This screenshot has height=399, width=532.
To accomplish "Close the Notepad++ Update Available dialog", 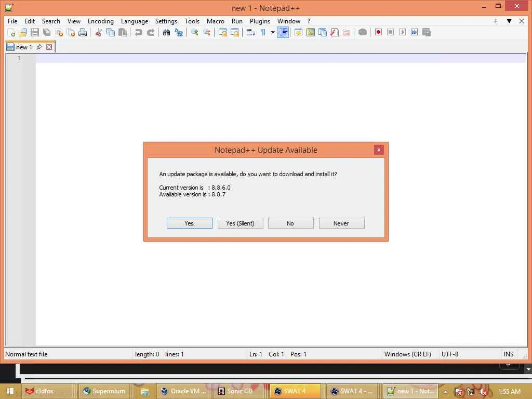I will (x=379, y=150).
